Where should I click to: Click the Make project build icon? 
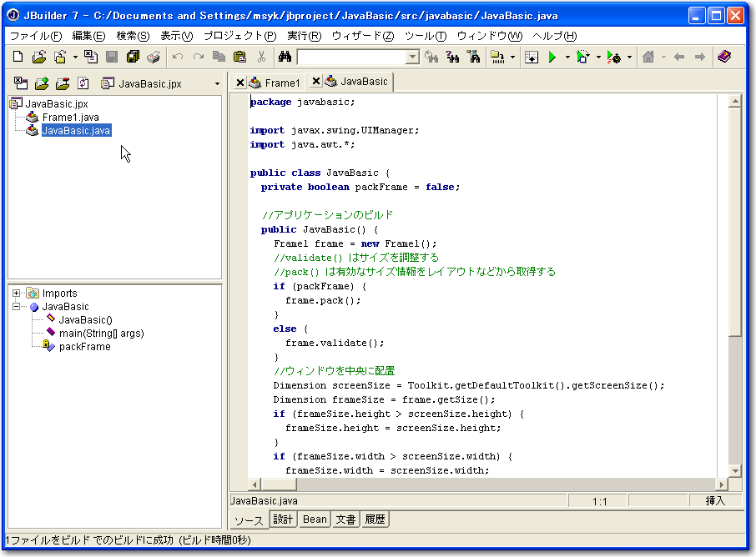pyautogui.click(x=497, y=57)
